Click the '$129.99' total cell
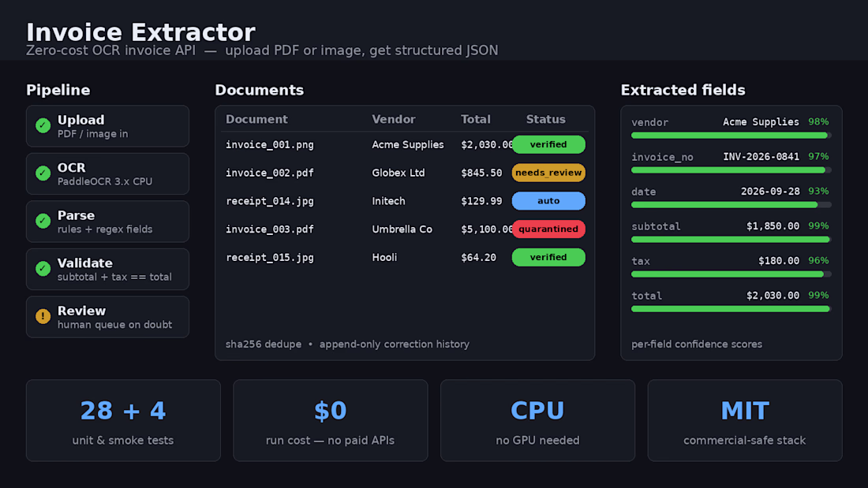 pyautogui.click(x=481, y=201)
